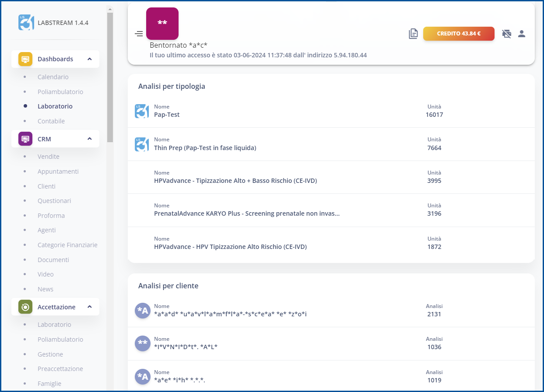The width and height of the screenshot is (544, 392).
Task: Open Preaccettazione under Accettazione
Action: [x=60, y=369]
